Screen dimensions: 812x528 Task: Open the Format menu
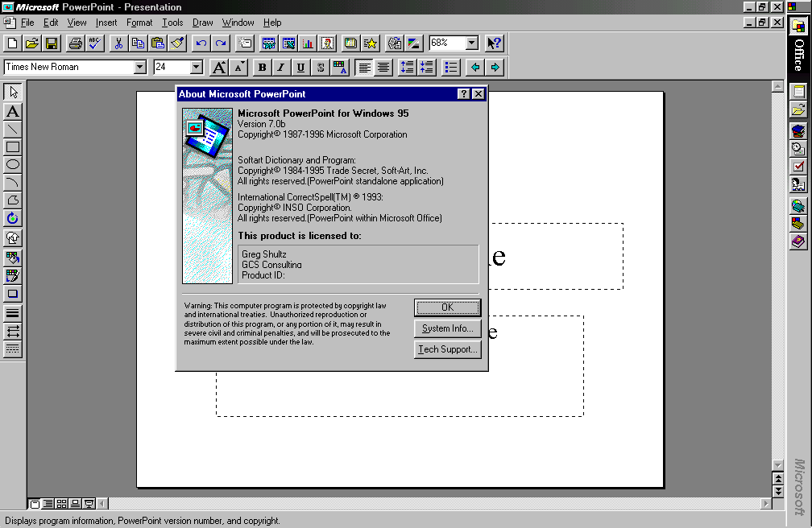point(139,23)
